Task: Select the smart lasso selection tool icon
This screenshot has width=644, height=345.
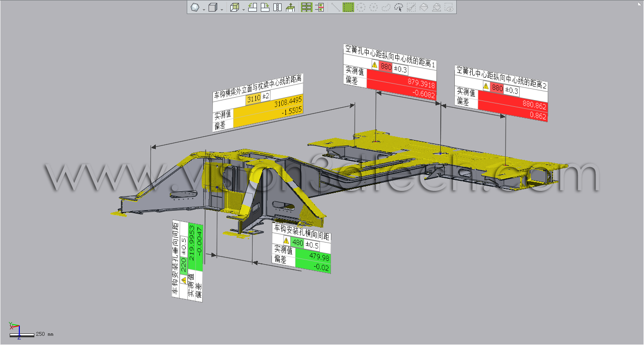Action: [399, 8]
